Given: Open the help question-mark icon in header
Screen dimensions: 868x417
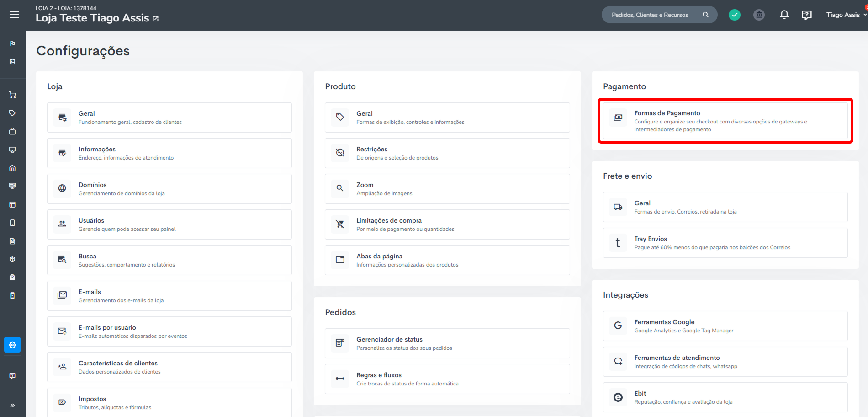Looking at the screenshot, I should [807, 15].
